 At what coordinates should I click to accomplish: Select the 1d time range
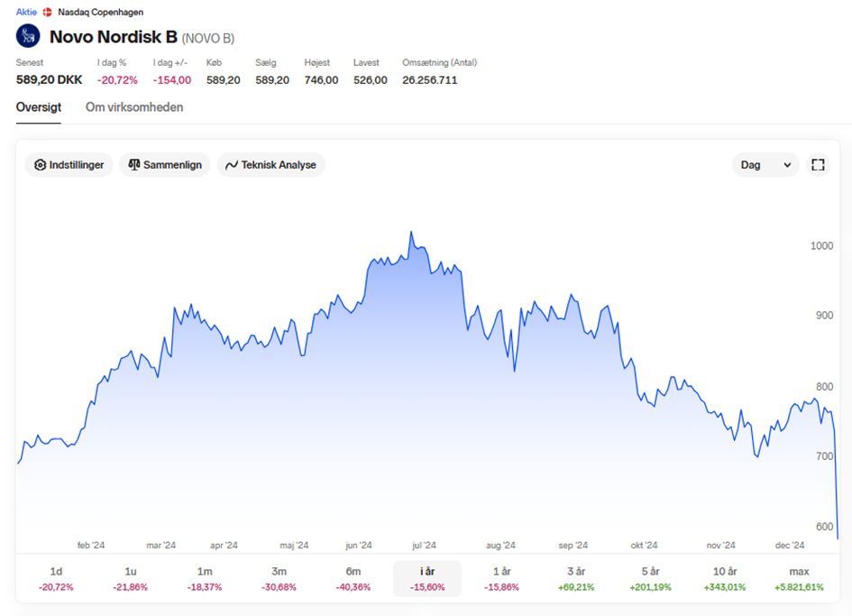point(56,578)
